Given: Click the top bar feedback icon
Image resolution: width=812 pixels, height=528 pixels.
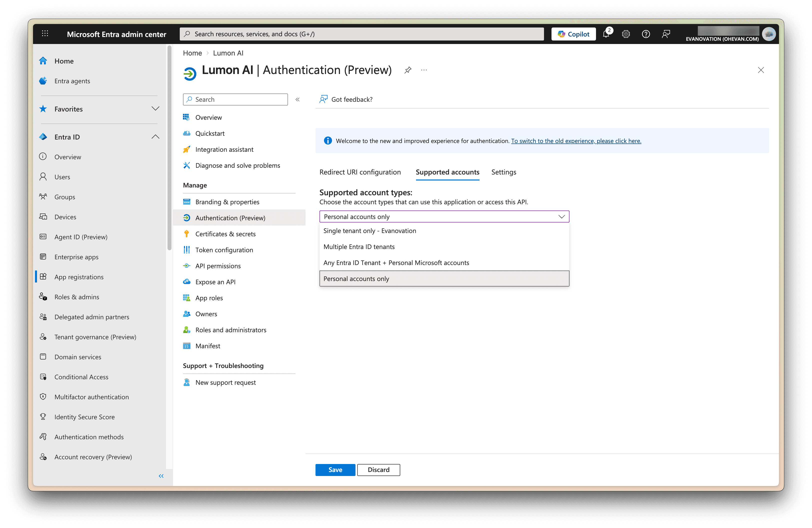Looking at the screenshot, I should point(666,34).
